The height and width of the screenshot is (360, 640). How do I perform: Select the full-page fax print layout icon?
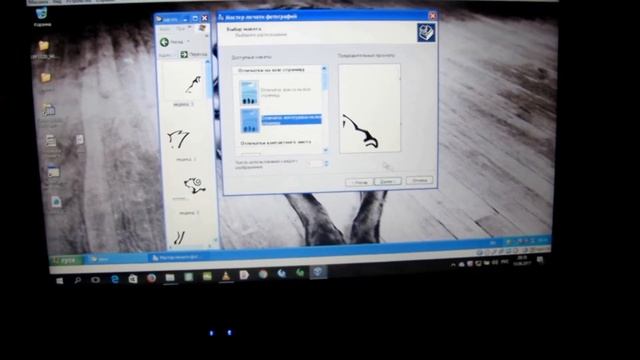click(249, 93)
